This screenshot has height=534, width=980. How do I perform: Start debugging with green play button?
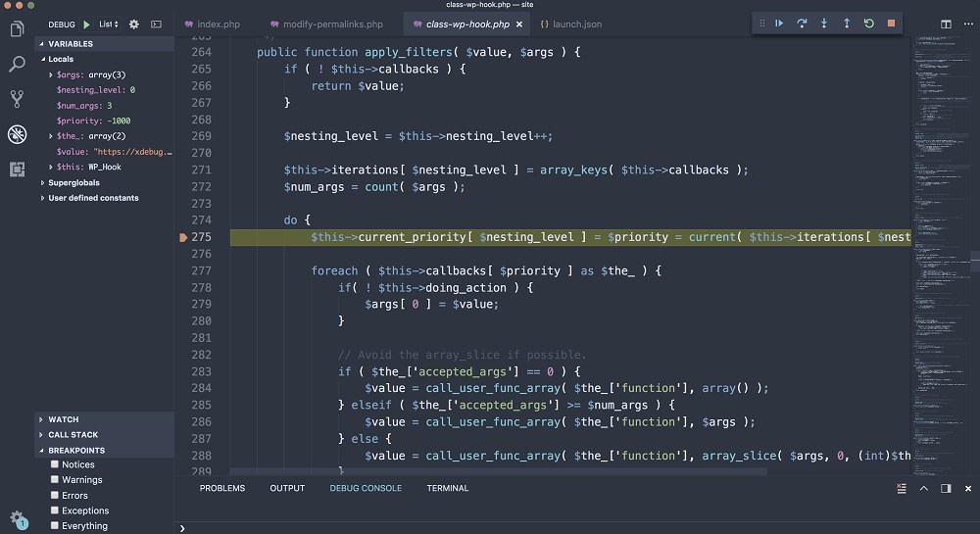tap(87, 24)
